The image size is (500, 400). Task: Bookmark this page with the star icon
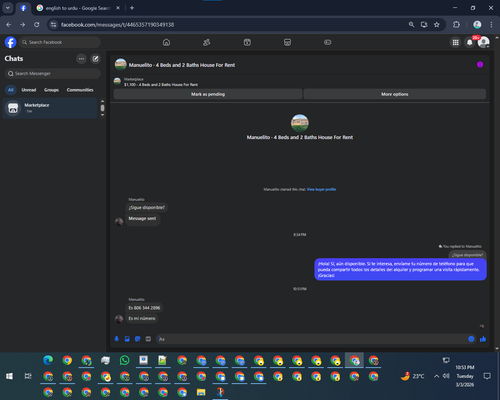[437, 25]
